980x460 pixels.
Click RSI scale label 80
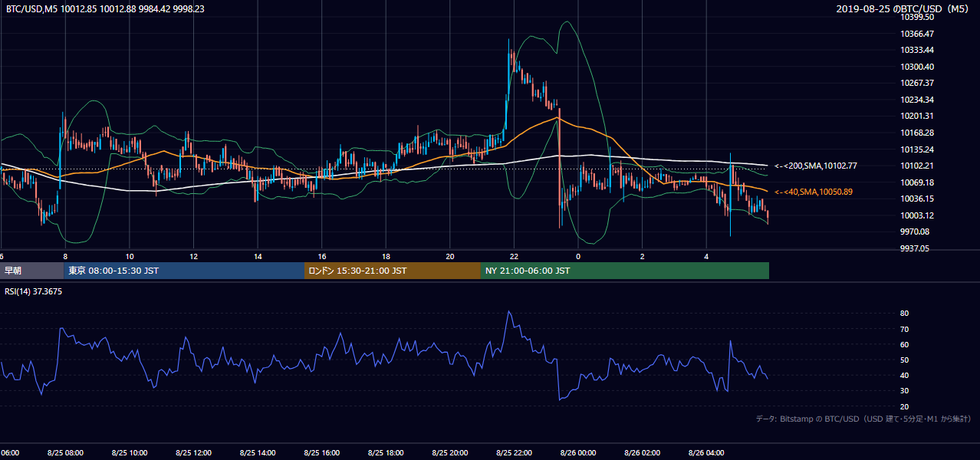pyautogui.click(x=904, y=314)
